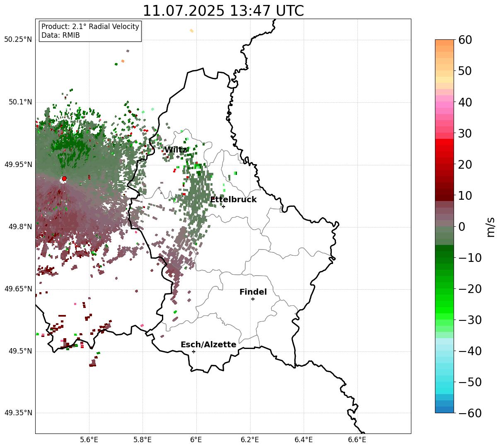Click the 49.5°N latitude tick label
This screenshot has width=500, height=448.
pyautogui.click(x=20, y=351)
